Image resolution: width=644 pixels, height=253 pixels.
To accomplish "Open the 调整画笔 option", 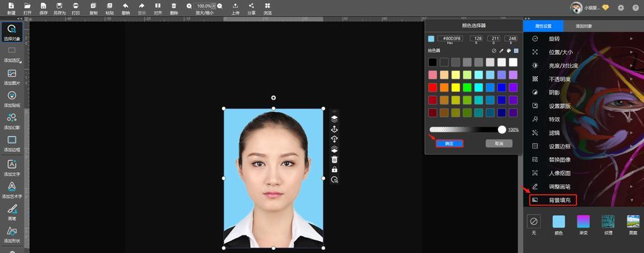I will [583, 187].
